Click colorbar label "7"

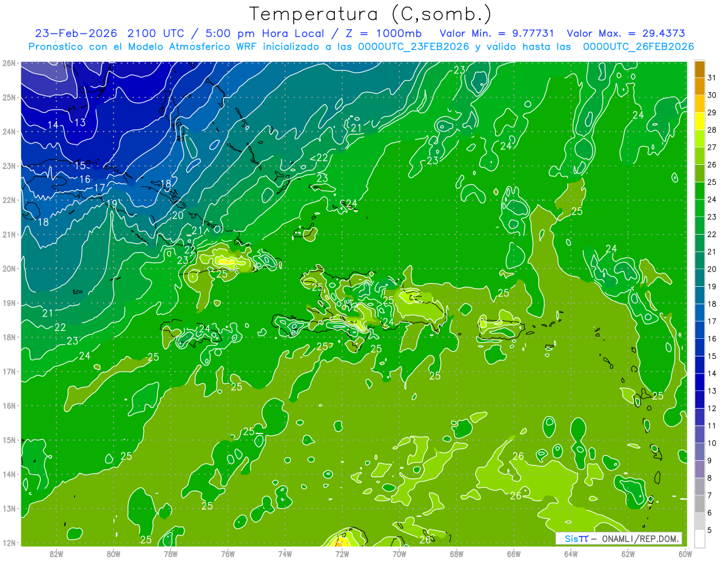click(710, 495)
